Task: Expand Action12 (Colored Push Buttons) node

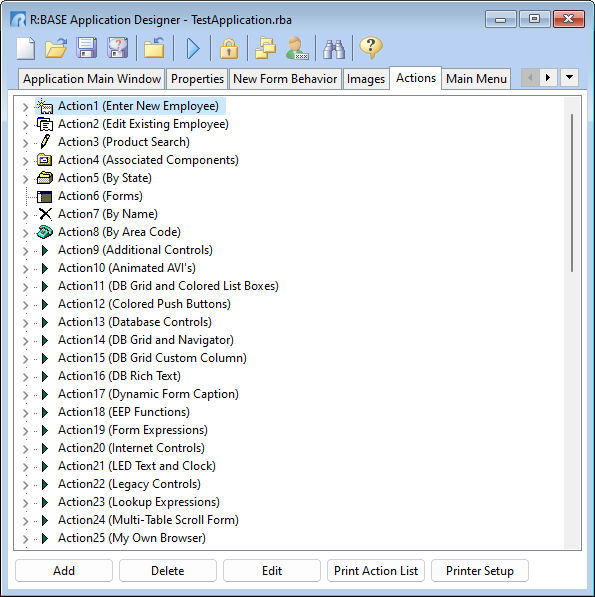Action: click(x=25, y=305)
